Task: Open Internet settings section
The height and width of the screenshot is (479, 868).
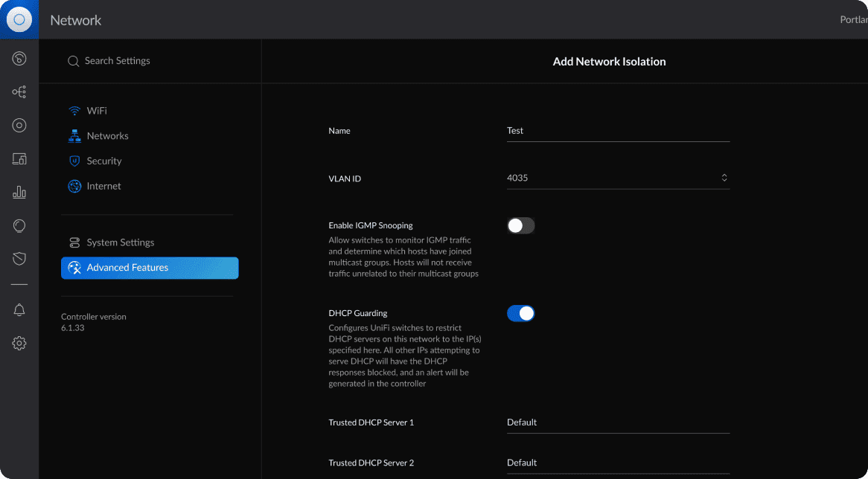Action: pyautogui.click(x=103, y=186)
